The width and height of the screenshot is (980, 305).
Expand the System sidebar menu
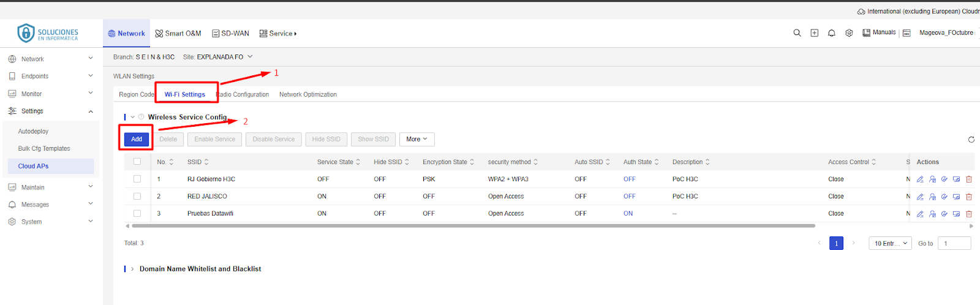click(x=51, y=222)
